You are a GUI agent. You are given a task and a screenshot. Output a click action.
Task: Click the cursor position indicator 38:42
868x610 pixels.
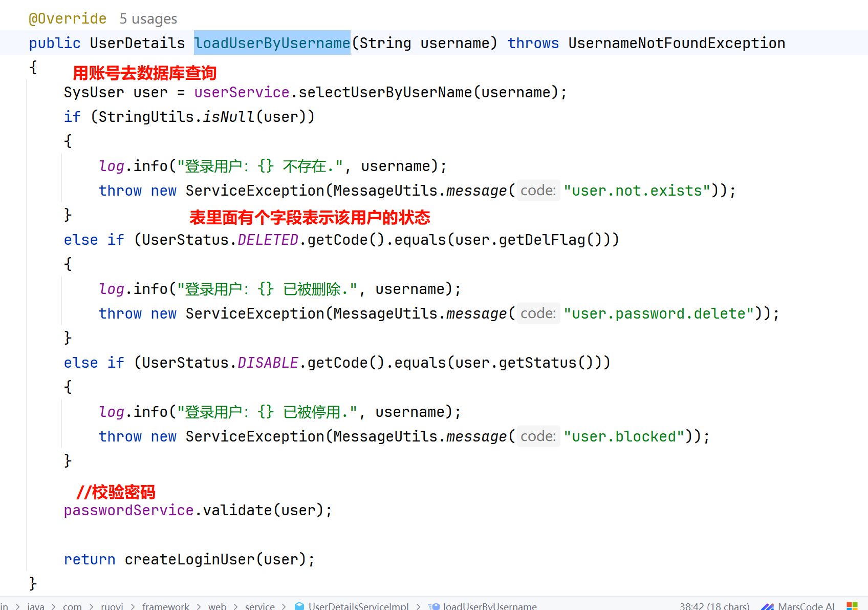(x=714, y=606)
